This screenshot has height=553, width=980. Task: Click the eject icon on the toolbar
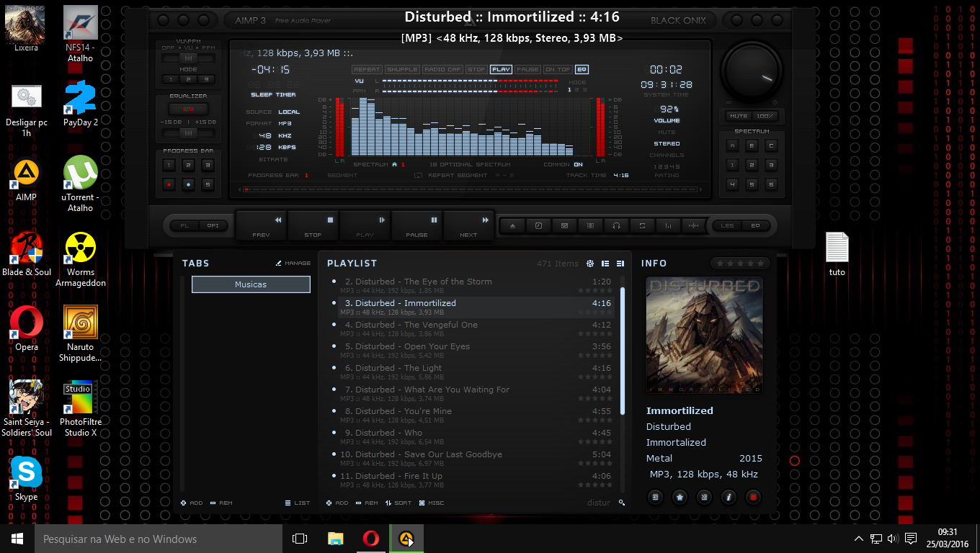[512, 225]
